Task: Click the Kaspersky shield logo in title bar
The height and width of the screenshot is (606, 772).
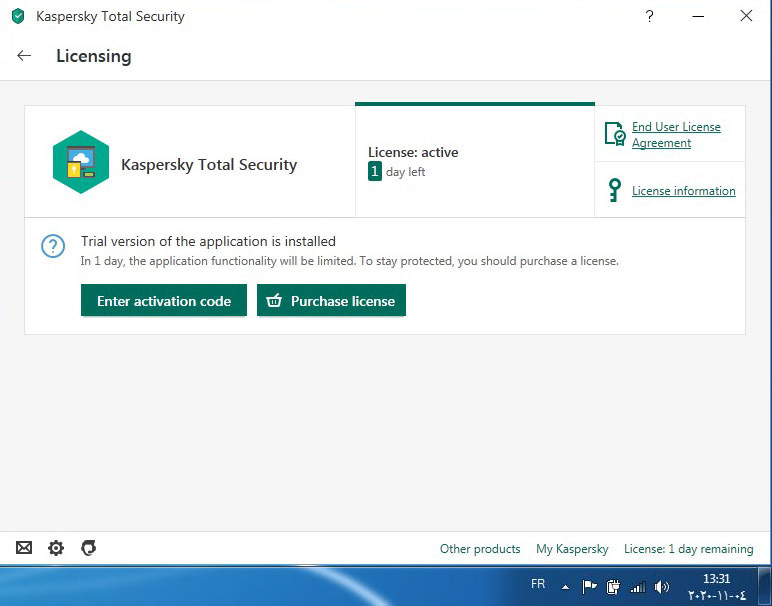Action: 18,16
